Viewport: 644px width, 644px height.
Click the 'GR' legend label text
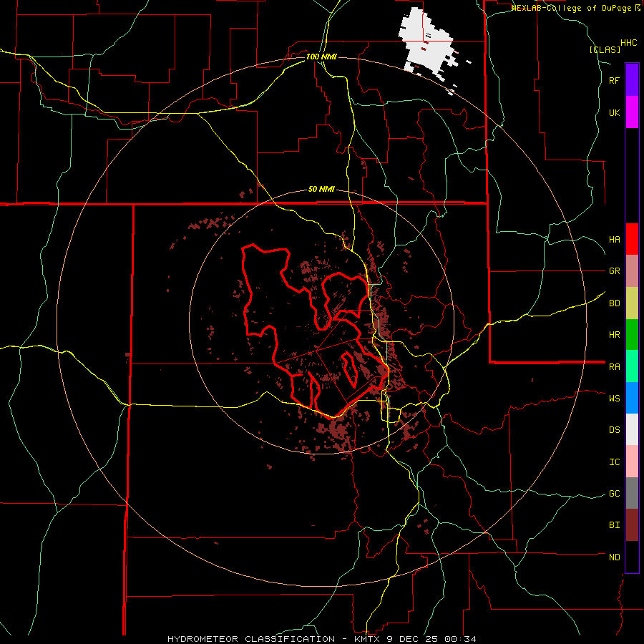614,271
